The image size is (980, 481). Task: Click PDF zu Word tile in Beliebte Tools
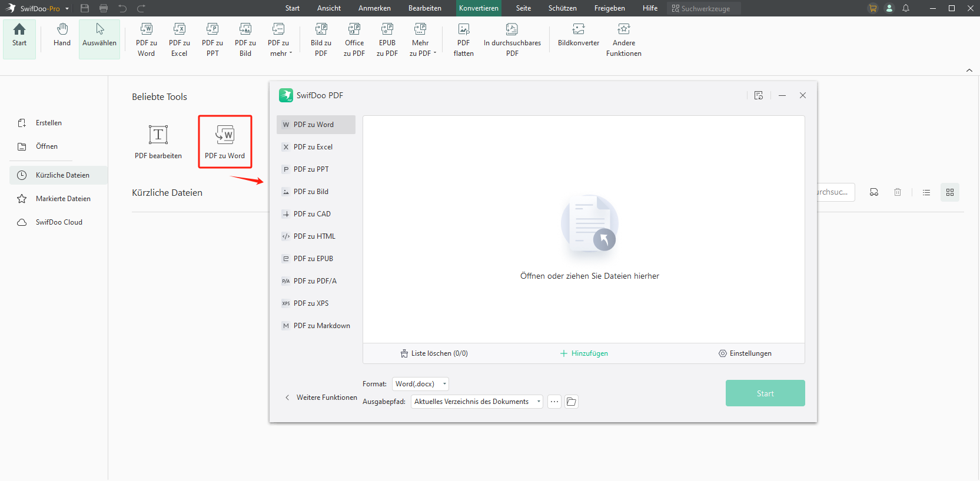[225, 142]
